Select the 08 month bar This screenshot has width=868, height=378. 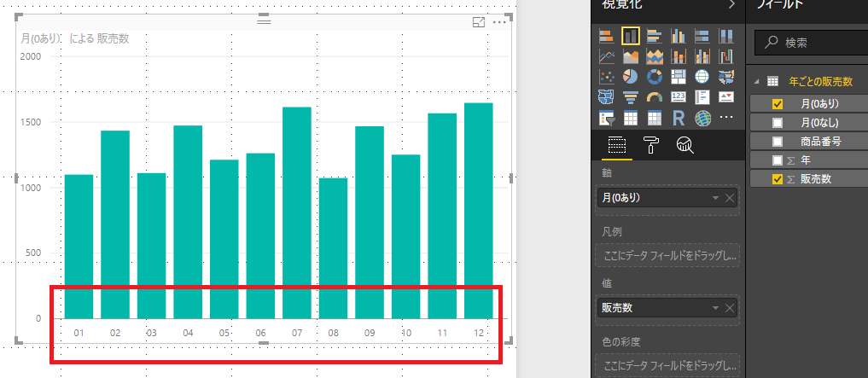point(333,248)
